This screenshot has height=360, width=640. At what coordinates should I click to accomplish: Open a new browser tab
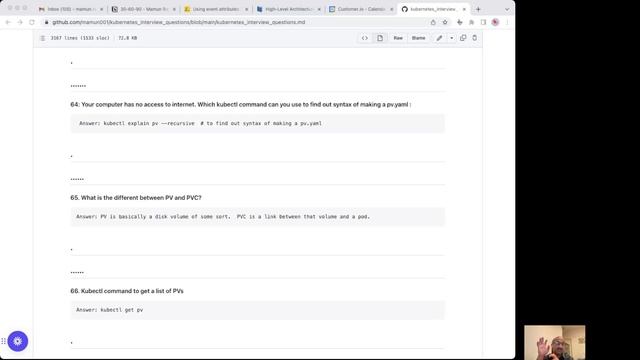pyautogui.click(x=478, y=9)
